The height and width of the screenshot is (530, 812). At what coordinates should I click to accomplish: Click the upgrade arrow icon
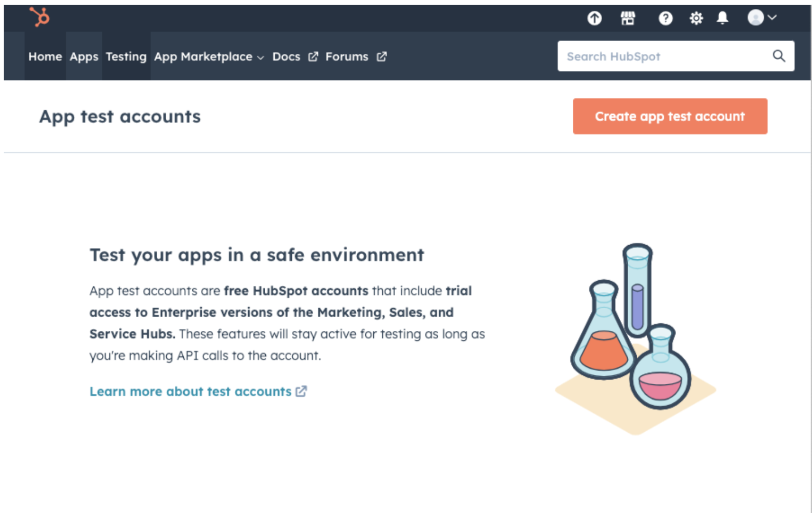click(594, 18)
